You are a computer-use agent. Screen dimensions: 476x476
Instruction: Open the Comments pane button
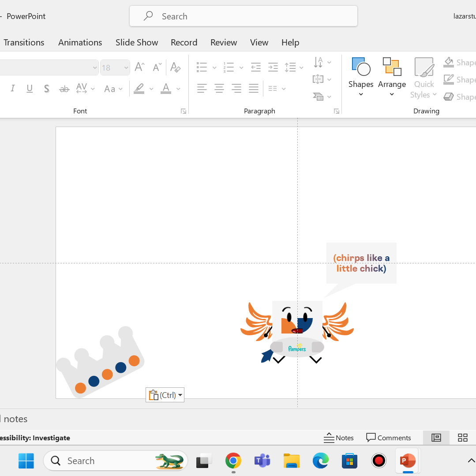pos(389,438)
